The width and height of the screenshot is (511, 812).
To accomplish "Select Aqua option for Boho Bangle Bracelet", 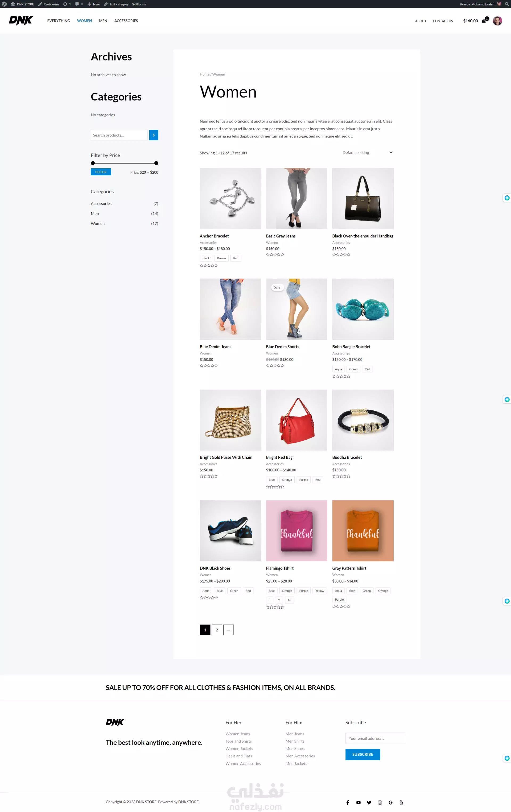I will [x=338, y=369].
